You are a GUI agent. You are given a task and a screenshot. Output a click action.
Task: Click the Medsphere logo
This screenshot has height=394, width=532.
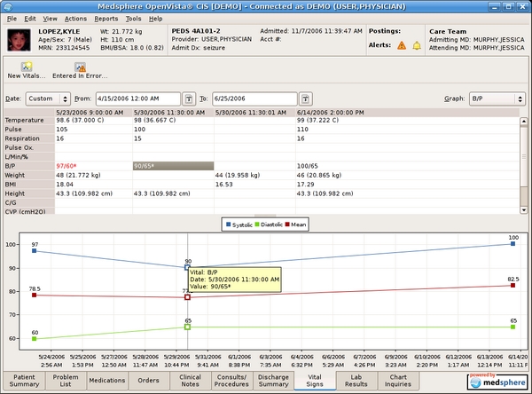pos(497,381)
